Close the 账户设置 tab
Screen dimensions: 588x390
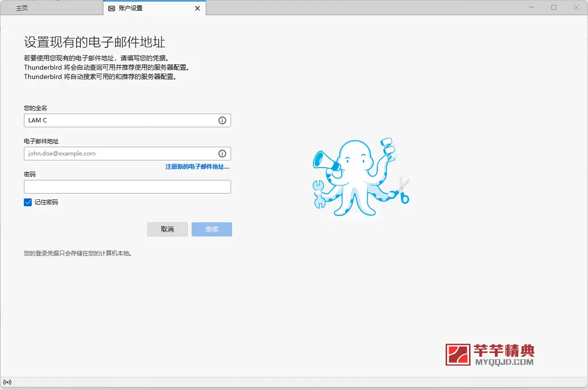click(x=197, y=8)
